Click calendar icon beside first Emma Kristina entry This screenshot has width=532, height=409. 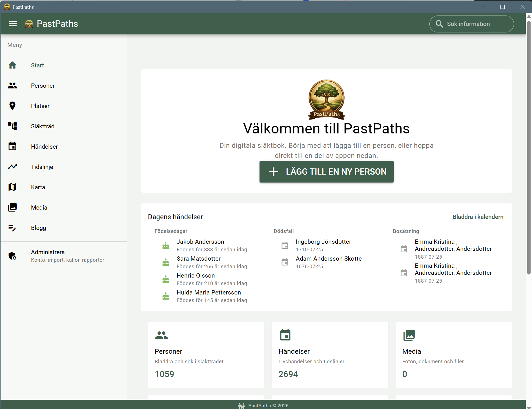click(x=404, y=249)
